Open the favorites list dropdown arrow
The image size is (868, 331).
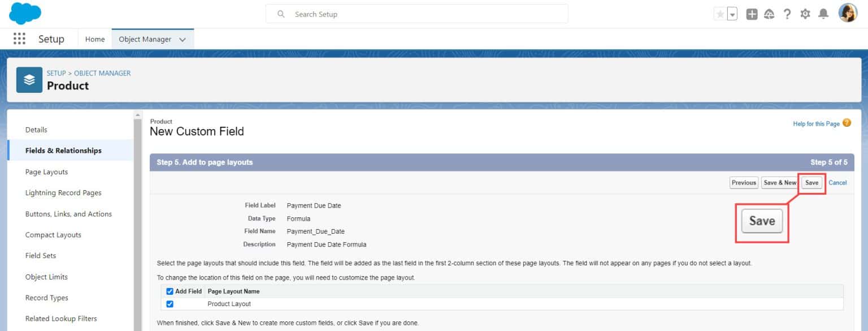click(x=732, y=14)
